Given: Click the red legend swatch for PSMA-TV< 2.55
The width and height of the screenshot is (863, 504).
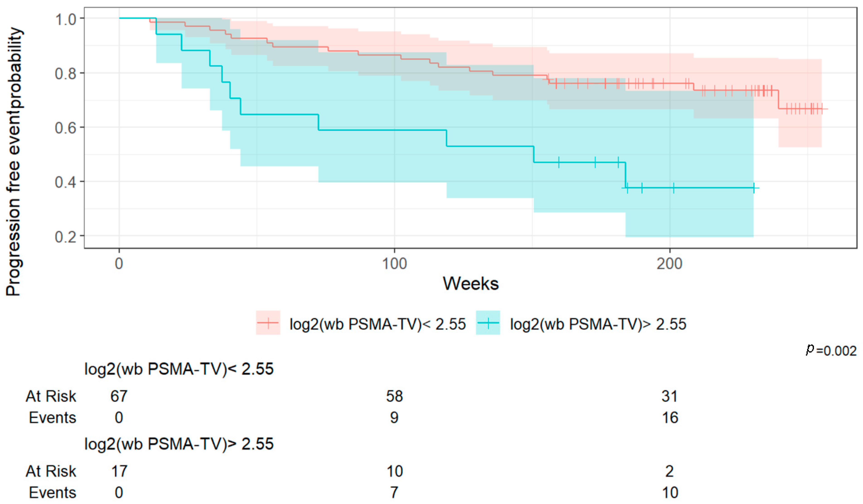Looking at the screenshot, I should tap(268, 323).
